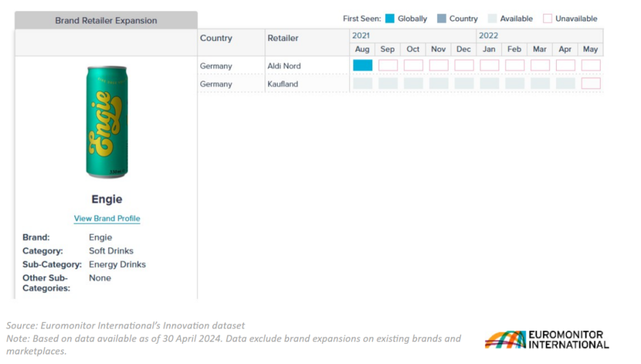Click the Globally blue legend swatch
The height and width of the screenshot is (364, 641).
(389, 18)
